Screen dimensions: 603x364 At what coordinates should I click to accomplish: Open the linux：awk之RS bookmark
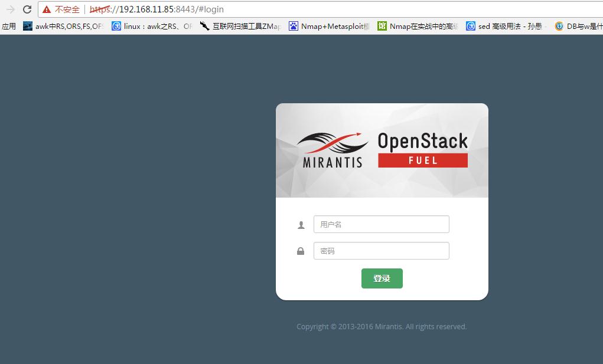[152, 26]
